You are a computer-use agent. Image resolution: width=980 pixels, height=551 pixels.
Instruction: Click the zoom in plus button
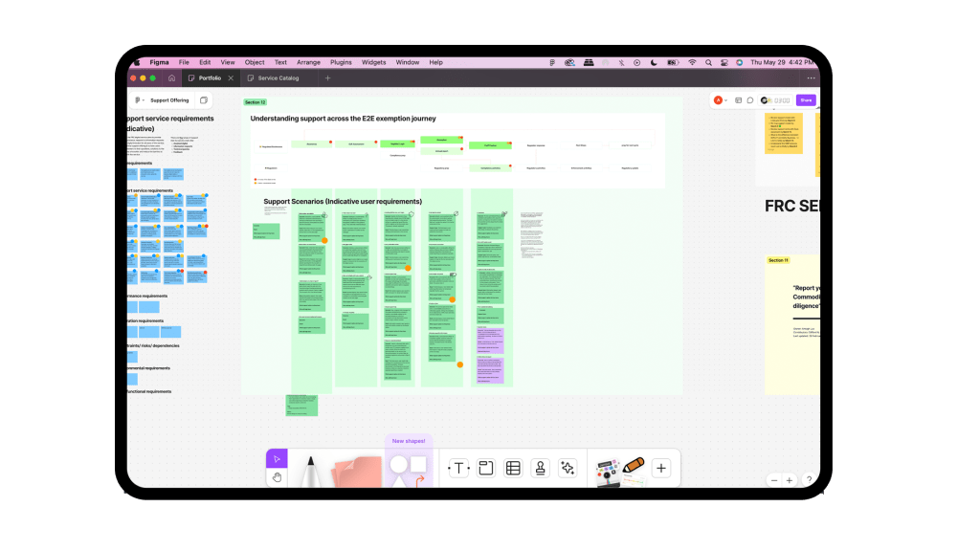pos(789,480)
